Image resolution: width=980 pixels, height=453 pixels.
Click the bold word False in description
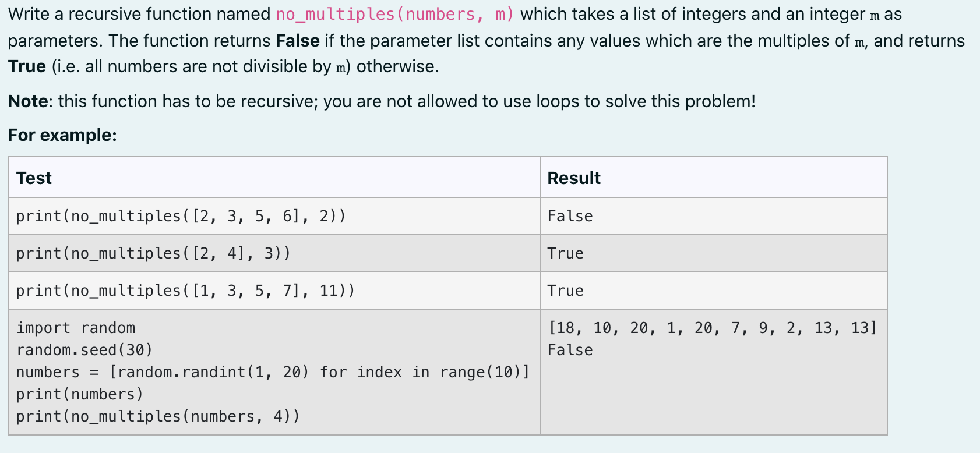tap(298, 41)
